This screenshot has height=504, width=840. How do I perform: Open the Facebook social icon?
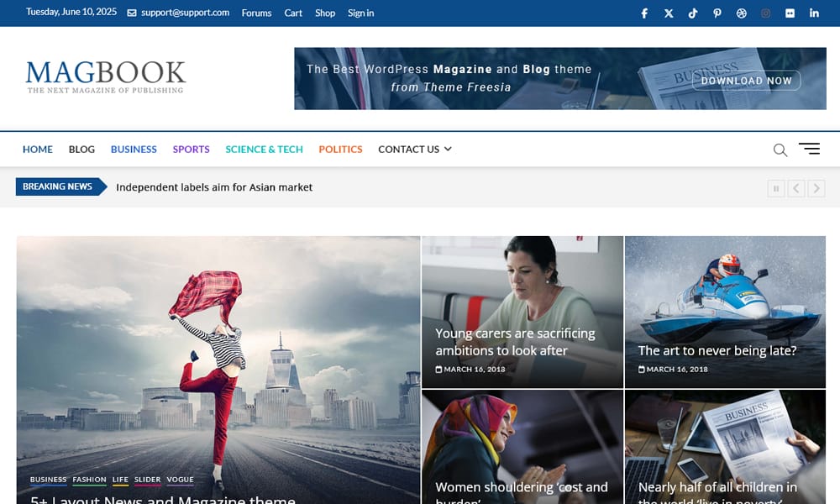click(x=644, y=13)
